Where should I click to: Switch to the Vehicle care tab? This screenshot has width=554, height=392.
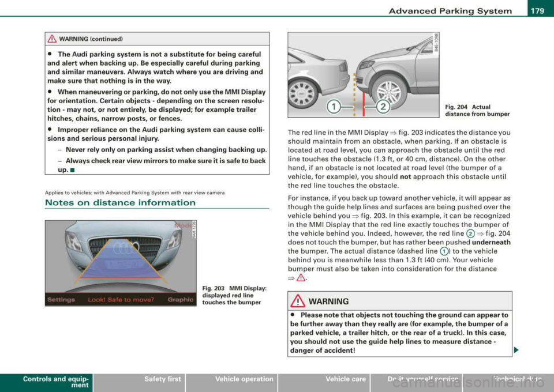coord(324,382)
